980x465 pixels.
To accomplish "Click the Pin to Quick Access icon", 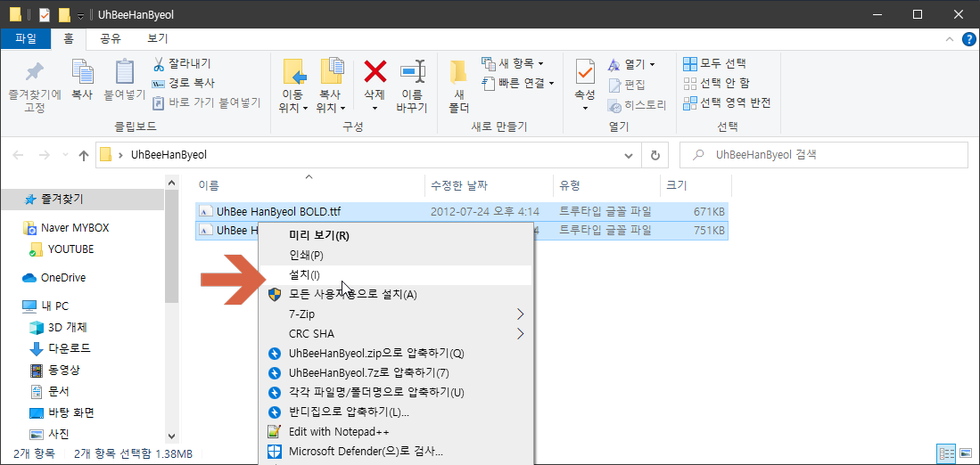I will click(x=35, y=72).
